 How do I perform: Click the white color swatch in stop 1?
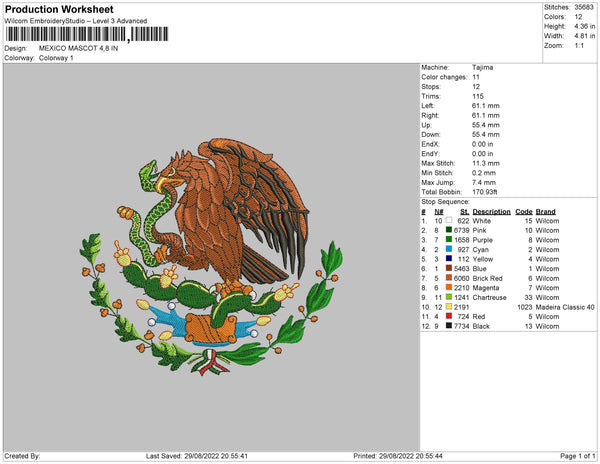tap(449, 220)
